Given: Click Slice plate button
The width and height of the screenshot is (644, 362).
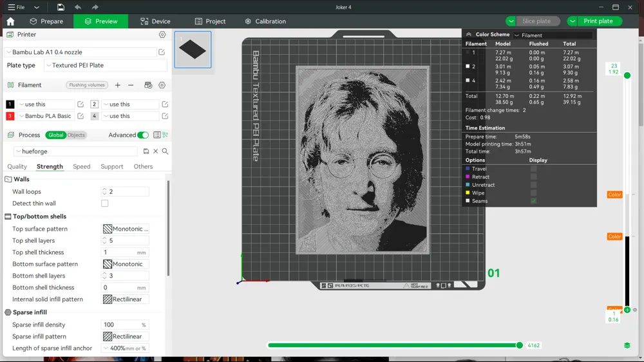Looking at the screenshot, I should point(536,21).
